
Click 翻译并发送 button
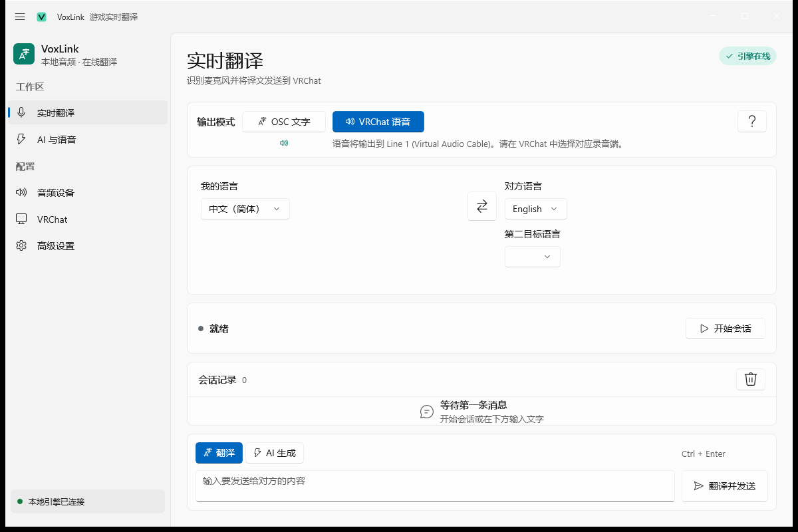click(x=725, y=486)
